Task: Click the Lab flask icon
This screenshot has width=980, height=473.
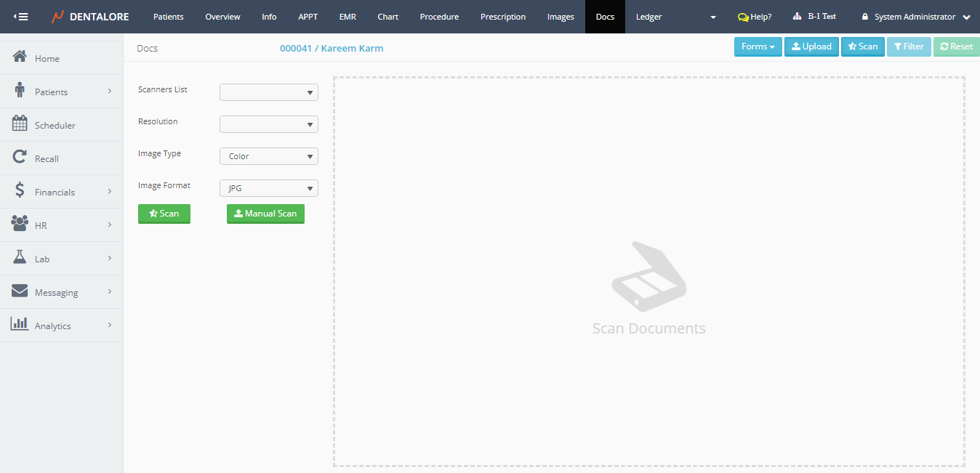Action: pos(20,258)
